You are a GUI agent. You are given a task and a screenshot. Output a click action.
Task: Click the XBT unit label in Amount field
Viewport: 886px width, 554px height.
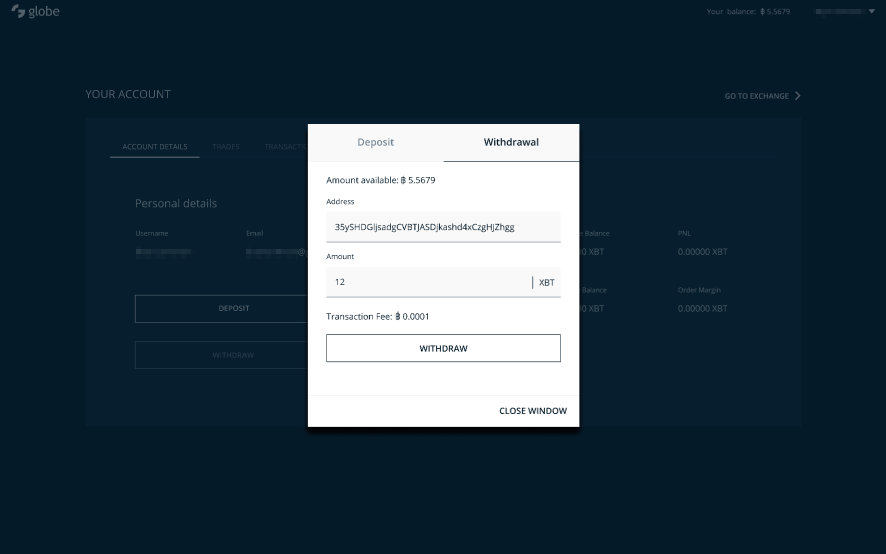point(546,283)
